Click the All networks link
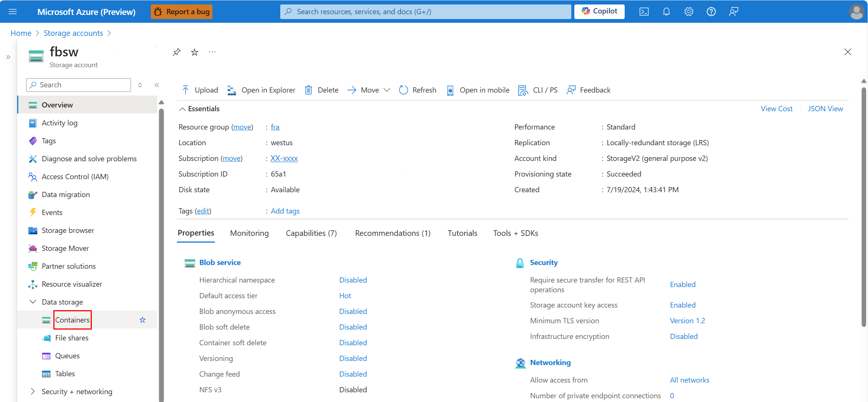Image resolution: width=868 pixels, height=402 pixels. point(690,380)
